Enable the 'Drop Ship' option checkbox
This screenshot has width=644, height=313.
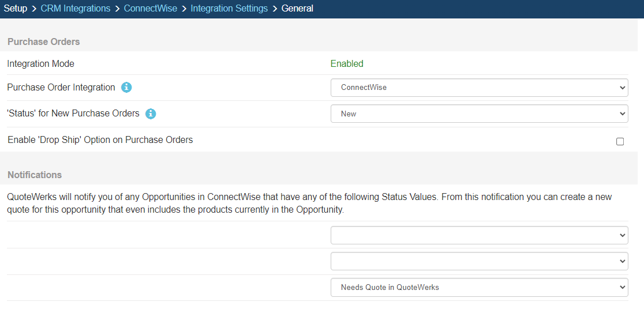[620, 141]
